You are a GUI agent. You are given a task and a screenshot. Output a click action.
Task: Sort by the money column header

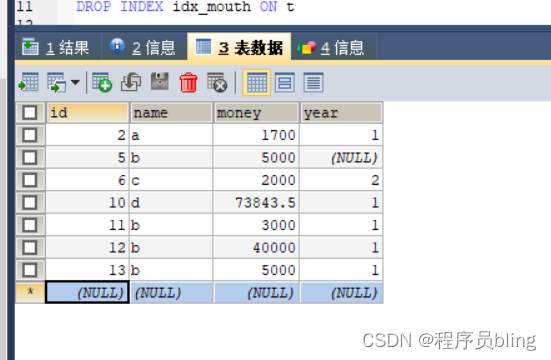[256, 113]
